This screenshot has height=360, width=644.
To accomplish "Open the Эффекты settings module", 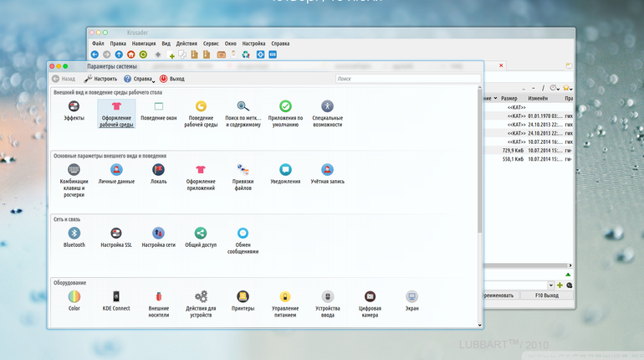I will click(74, 111).
